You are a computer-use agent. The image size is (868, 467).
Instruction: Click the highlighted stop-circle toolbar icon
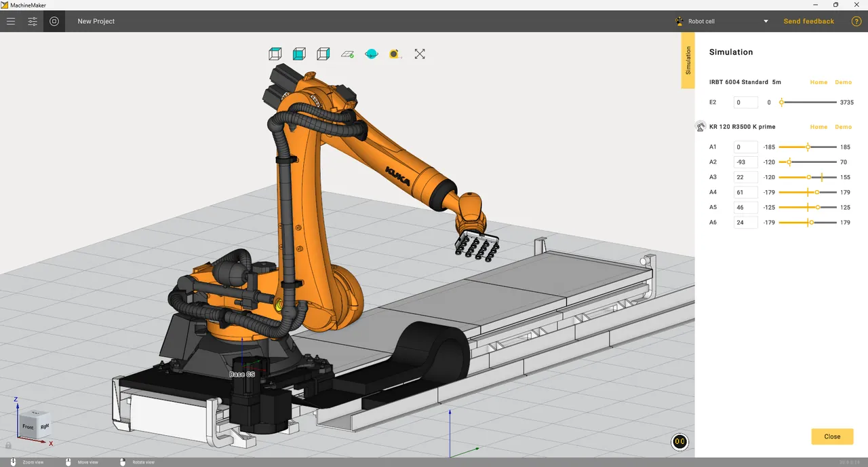point(54,21)
